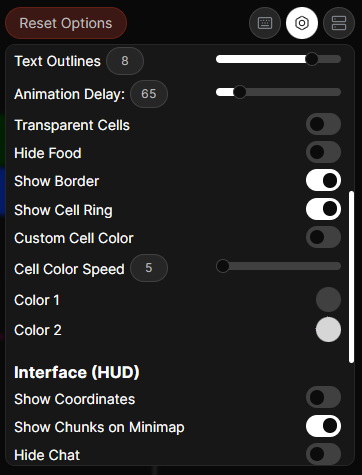362x475 pixels.
Task: Turn on Hide Food toggle
Action: pos(323,152)
